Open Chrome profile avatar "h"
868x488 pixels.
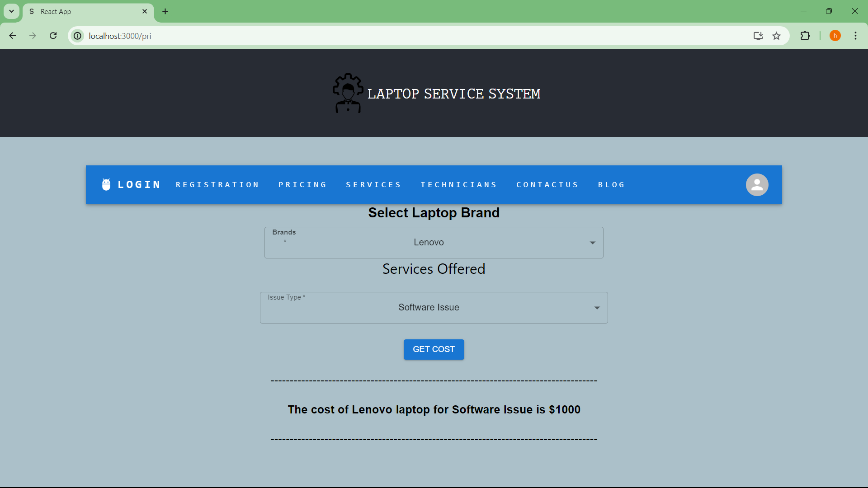pos(835,36)
